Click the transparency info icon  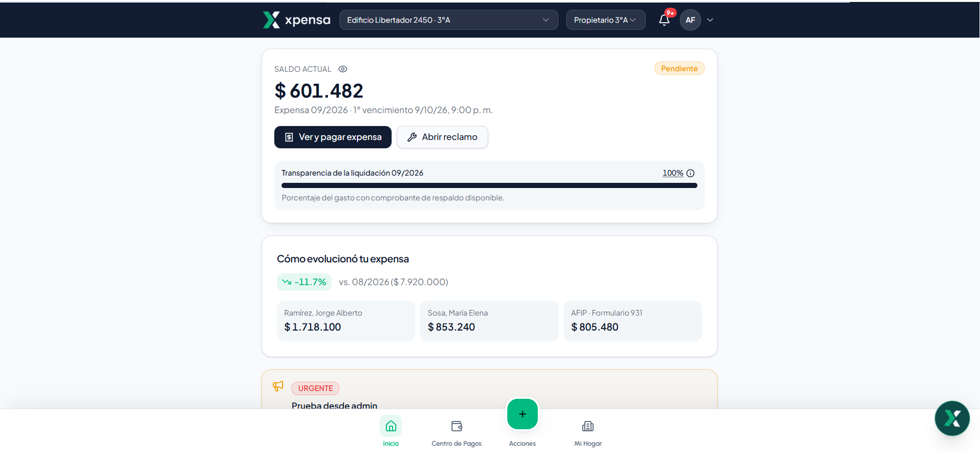click(690, 173)
